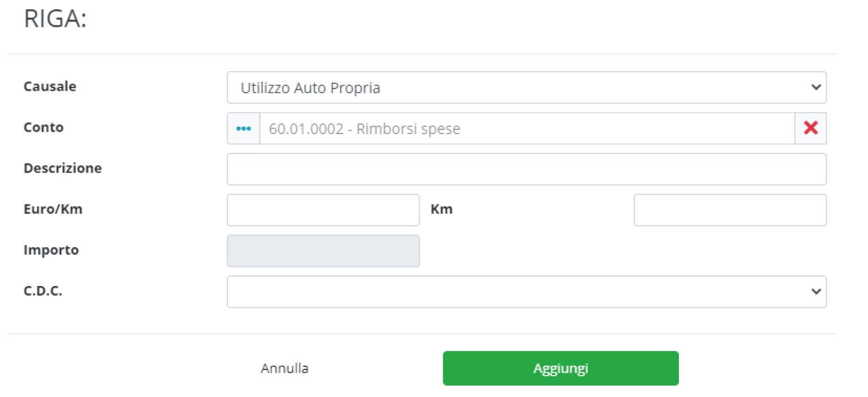Click the greyed Importo field
868x397 pixels.
323,251
